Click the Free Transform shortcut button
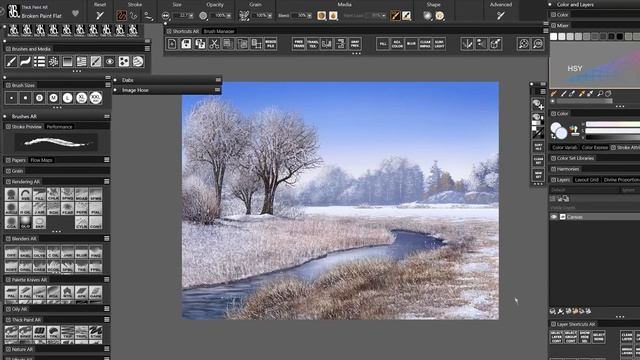 pos(299,44)
